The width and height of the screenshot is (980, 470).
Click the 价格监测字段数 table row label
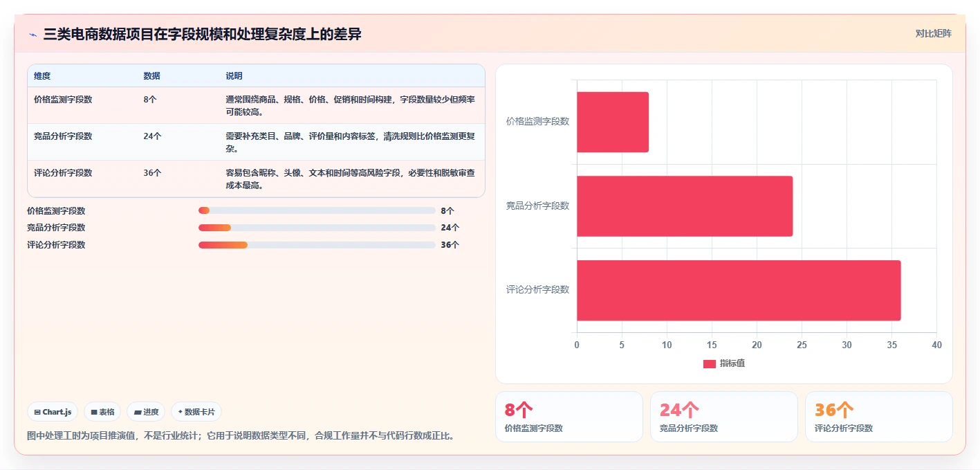point(63,100)
